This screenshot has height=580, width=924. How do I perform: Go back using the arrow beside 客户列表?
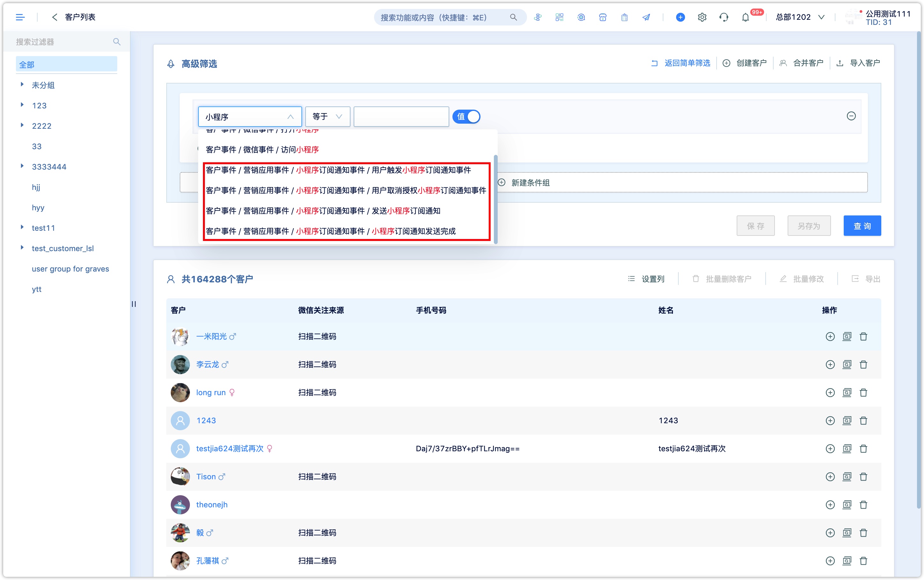point(54,17)
